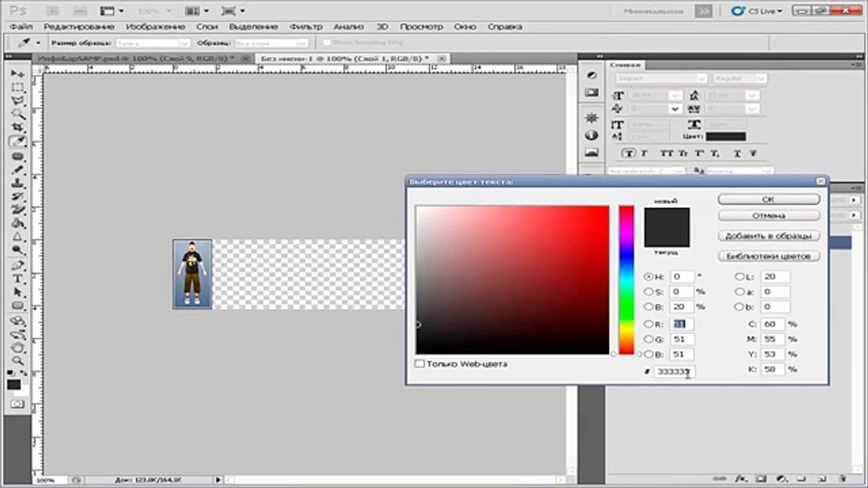Select the Shape tool
This screenshot has width=868, height=488.
[18, 306]
